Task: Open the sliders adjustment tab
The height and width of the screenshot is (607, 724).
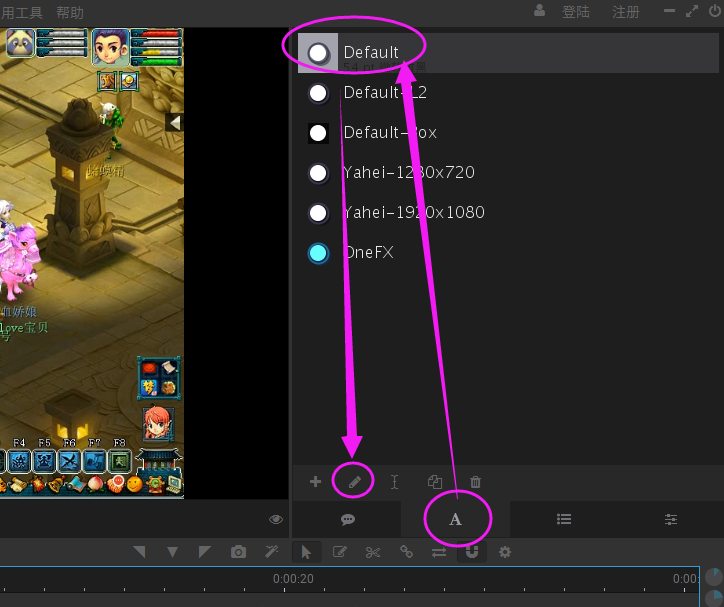Action: [671, 520]
